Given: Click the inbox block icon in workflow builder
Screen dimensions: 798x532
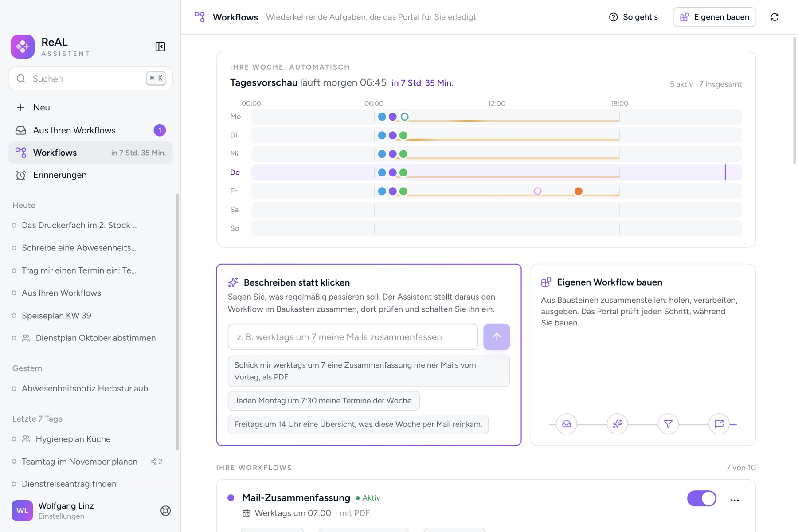Looking at the screenshot, I should pyautogui.click(x=567, y=424).
